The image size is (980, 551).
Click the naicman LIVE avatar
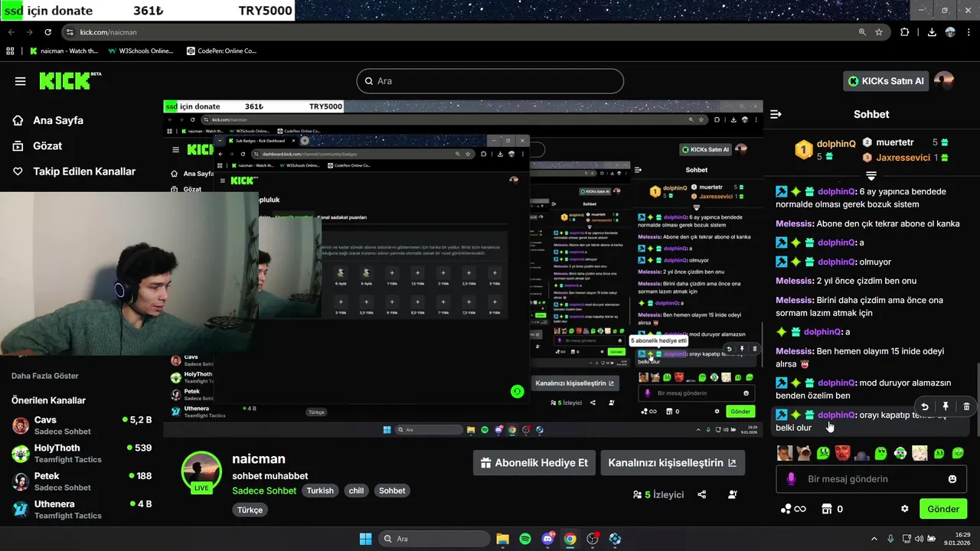click(x=201, y=472)
